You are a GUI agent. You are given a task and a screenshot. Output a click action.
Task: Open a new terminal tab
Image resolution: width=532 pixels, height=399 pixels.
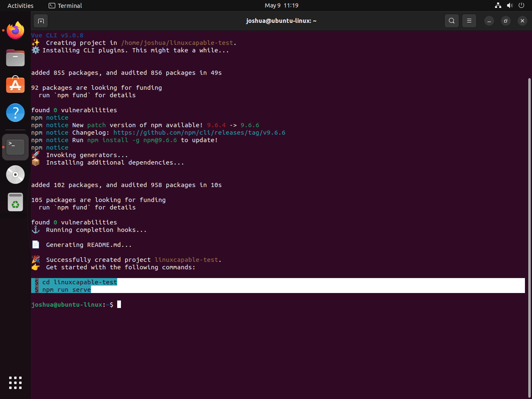tap(41, 21)
